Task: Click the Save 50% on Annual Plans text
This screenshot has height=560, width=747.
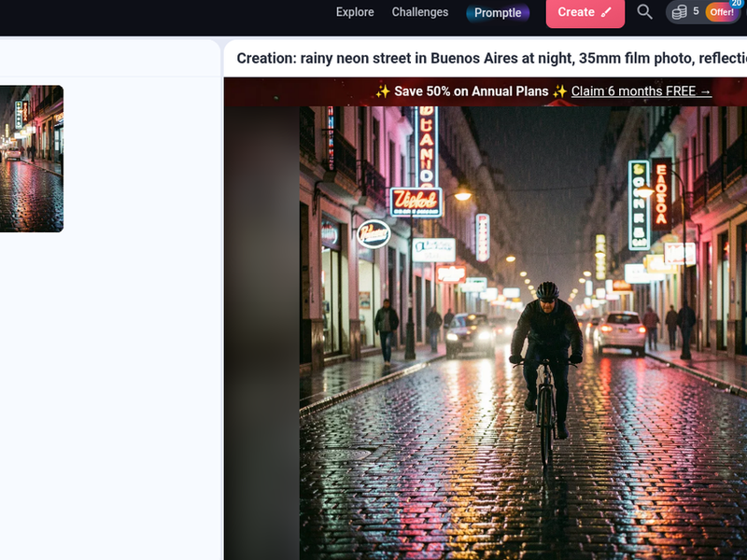Action: (472, 91)
